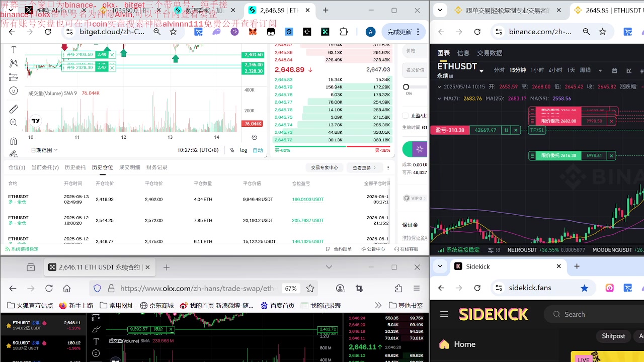Open the emoji tool in Bitget chart toolbar
The image size is (644, 362).
tap(14, 91)
